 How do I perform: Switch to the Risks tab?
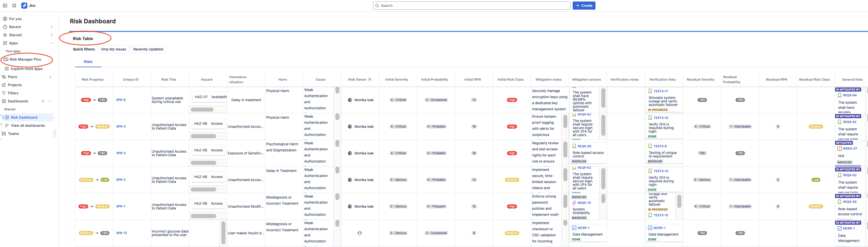pyautogui.click(x=88, y=62)
